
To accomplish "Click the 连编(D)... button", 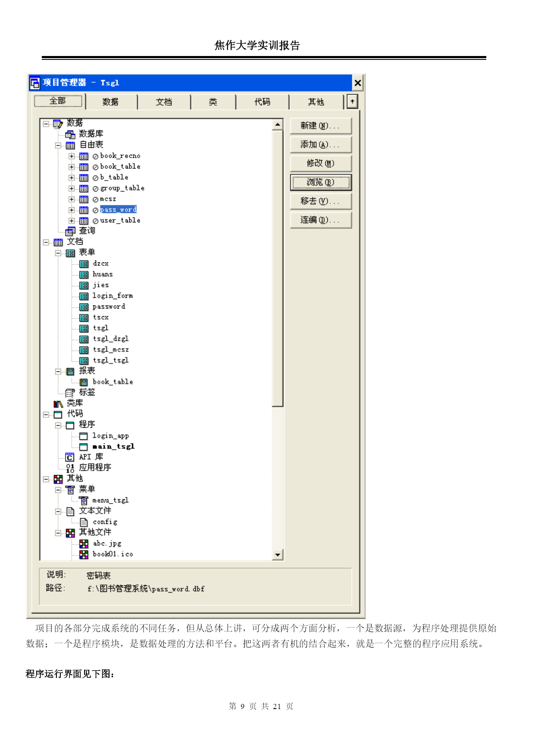I will [x=321, y=220].
